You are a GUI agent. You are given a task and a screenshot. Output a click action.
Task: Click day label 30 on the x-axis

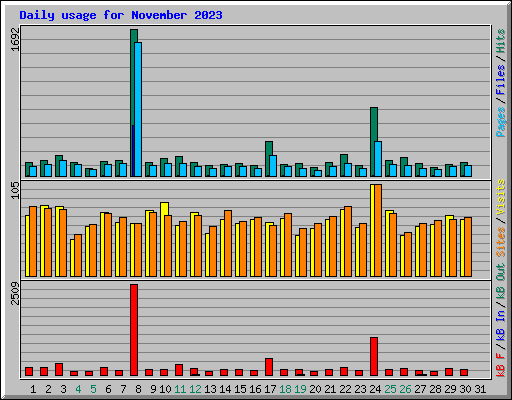tap(465, 389)
